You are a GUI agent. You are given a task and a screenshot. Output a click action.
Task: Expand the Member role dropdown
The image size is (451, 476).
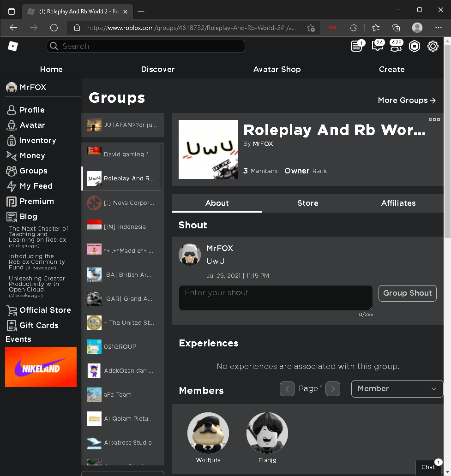coord(397,388)
